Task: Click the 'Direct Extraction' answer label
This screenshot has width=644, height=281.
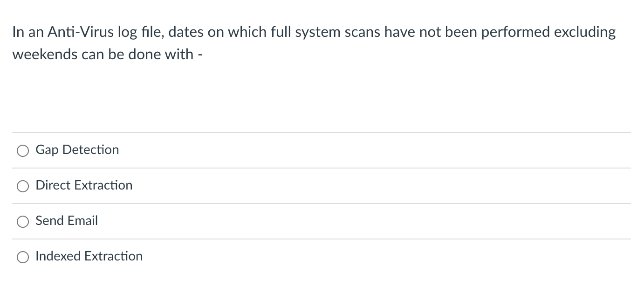Action: point(84,185)
